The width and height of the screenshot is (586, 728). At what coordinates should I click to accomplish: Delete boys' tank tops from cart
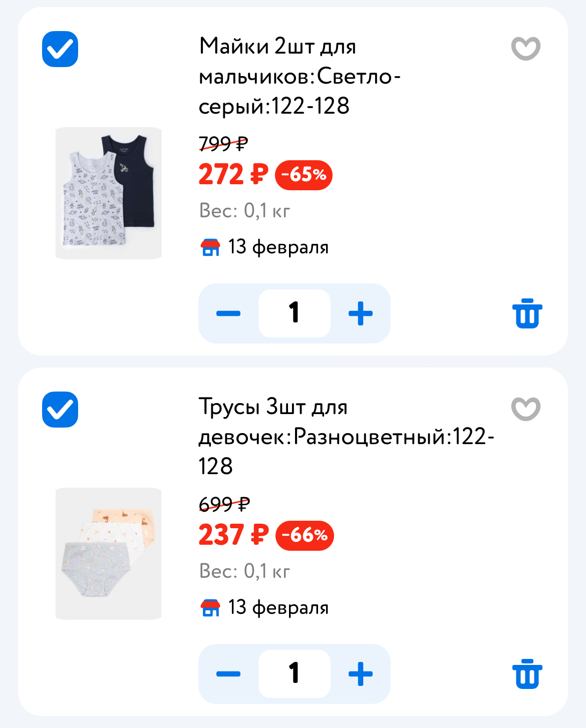(x=527, y=313)
